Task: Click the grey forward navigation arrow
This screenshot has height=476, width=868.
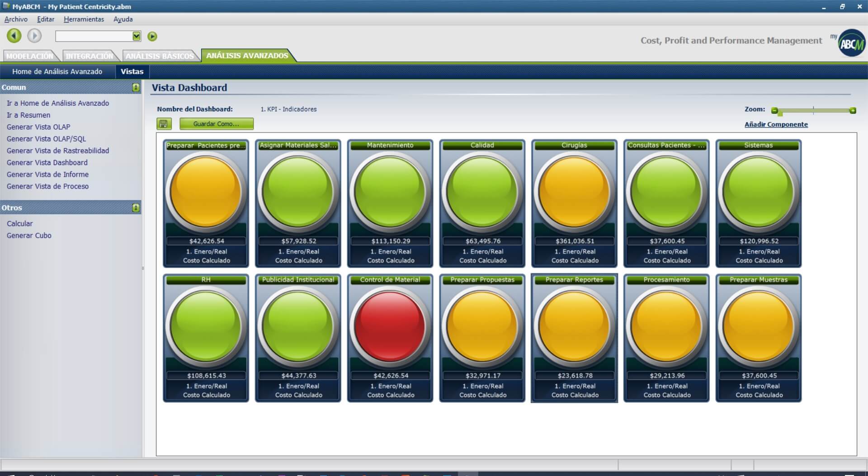Action: (34, 36)
